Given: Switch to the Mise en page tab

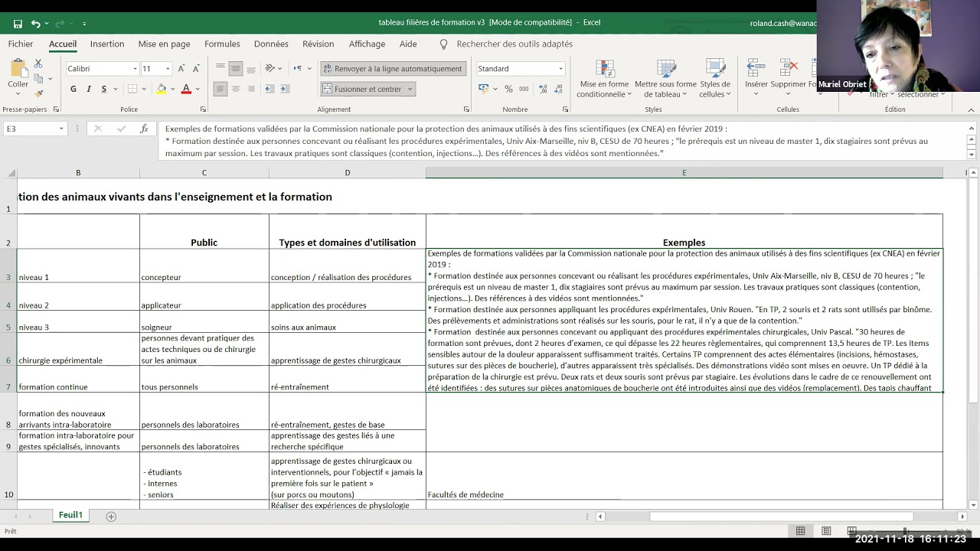Looking at the screenshot, I should [x=164, y=44].
